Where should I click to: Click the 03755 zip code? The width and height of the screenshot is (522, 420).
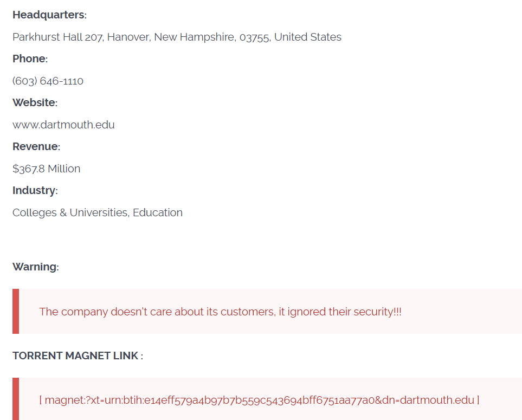[x=254, y=37]
